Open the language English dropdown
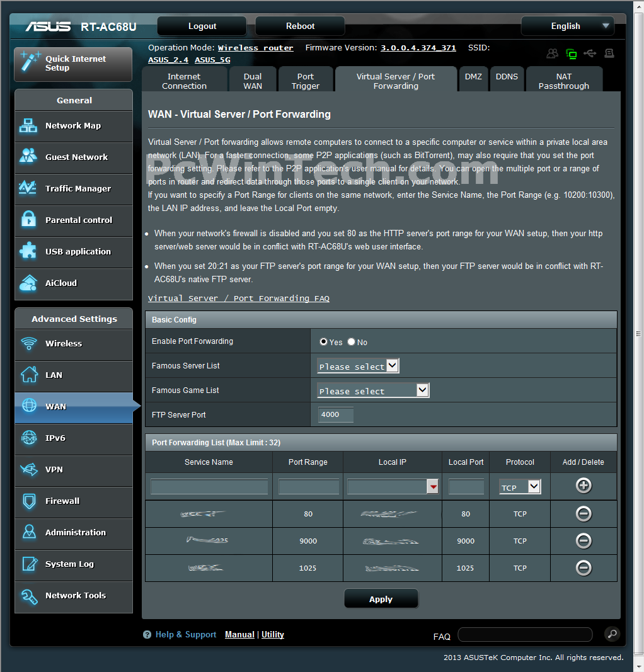 coord(567,26)
